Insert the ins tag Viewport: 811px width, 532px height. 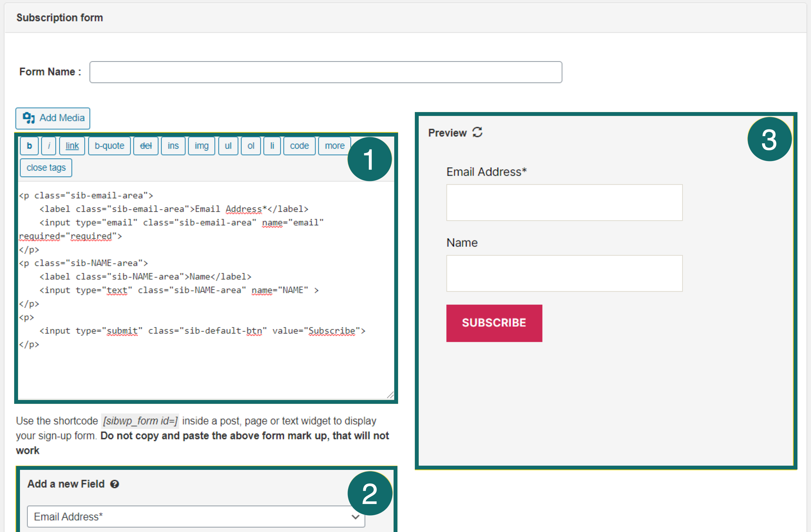[x=173, y=146]
